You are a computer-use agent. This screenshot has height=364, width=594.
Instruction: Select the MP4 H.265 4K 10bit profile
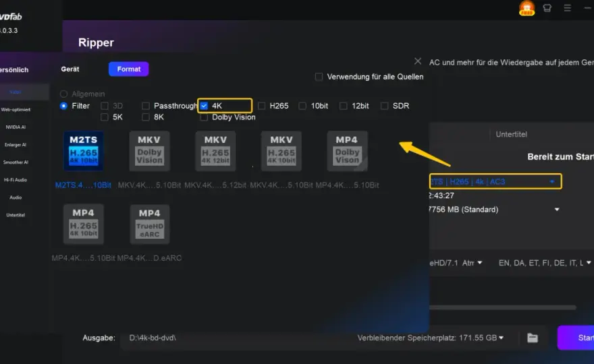[83, 224]
